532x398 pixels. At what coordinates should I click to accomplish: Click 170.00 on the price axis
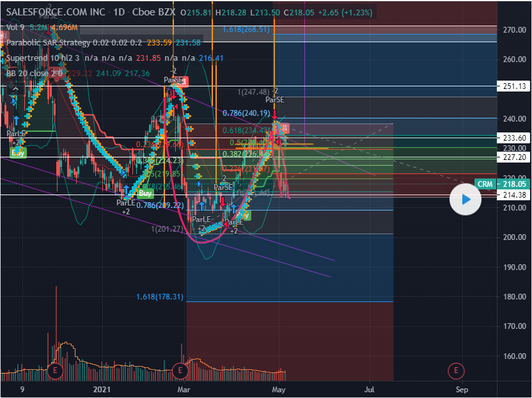515,326
